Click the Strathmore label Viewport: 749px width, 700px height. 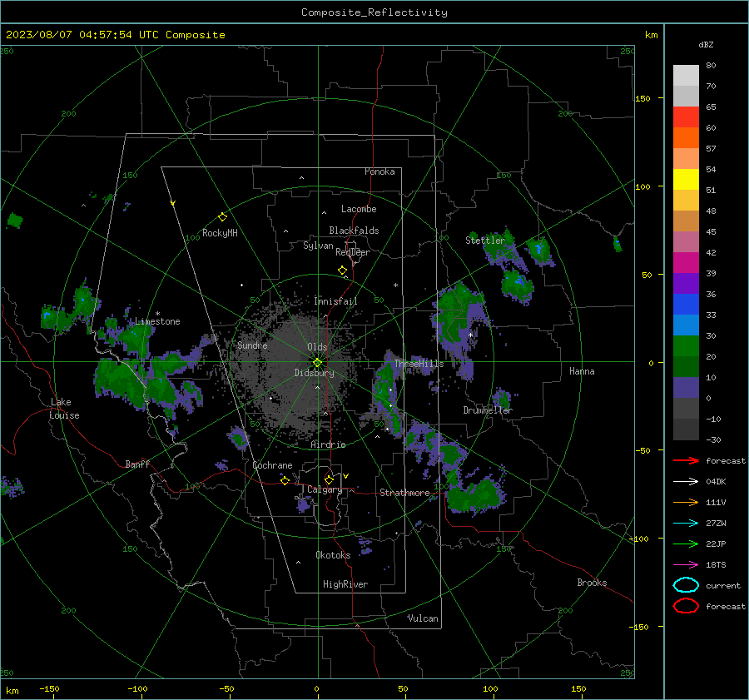[404, 493]
